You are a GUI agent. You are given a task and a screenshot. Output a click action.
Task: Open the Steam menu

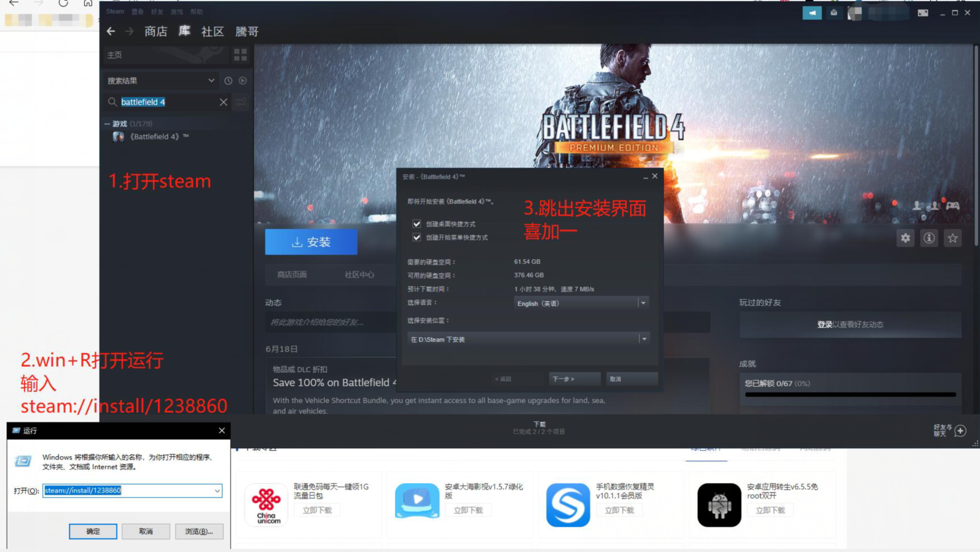pyautogui.click(x=115, y=12)
